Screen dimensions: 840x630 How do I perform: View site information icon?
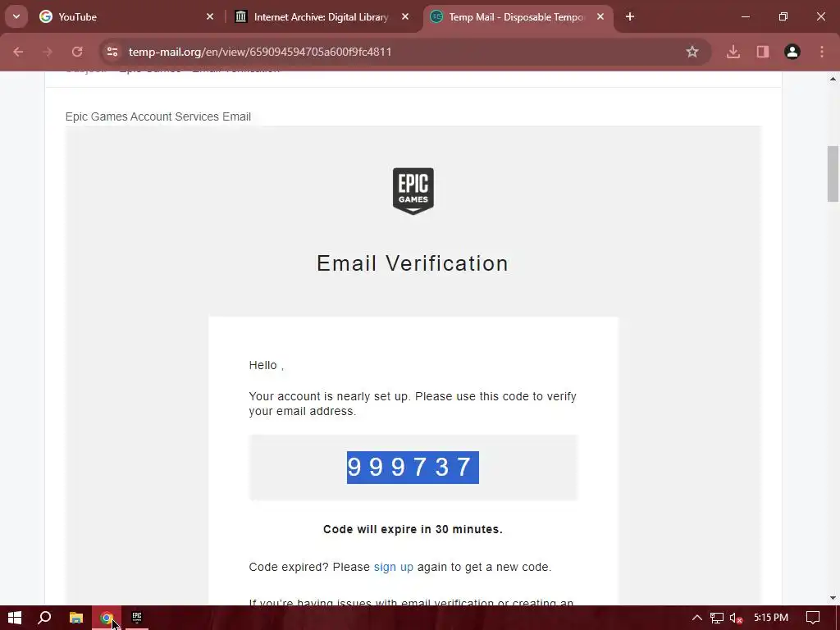pyautogui.click(x=112, y=52)
